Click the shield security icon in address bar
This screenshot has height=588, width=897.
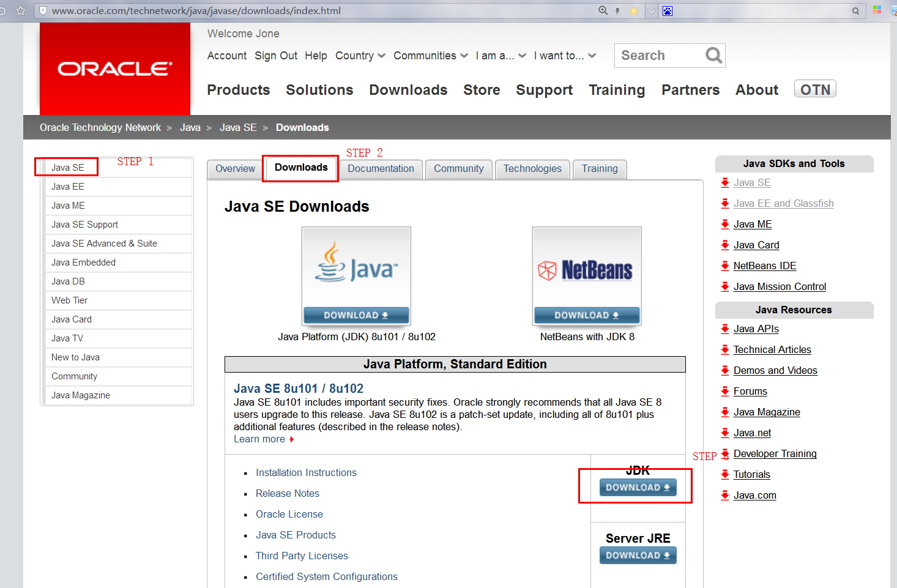43,10
